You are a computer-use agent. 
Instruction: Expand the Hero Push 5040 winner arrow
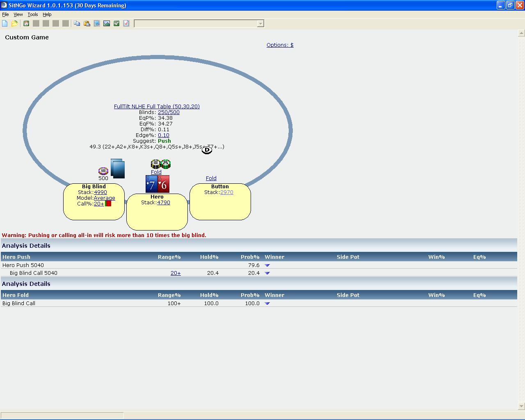pyautogui.click(x=267, y=265)
